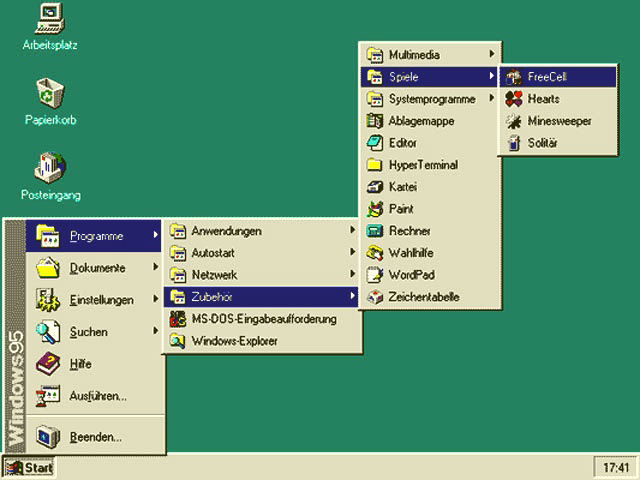Click the Ablagemappe label
This screenshot has height=480, width=640.
(x=421, y=121)
